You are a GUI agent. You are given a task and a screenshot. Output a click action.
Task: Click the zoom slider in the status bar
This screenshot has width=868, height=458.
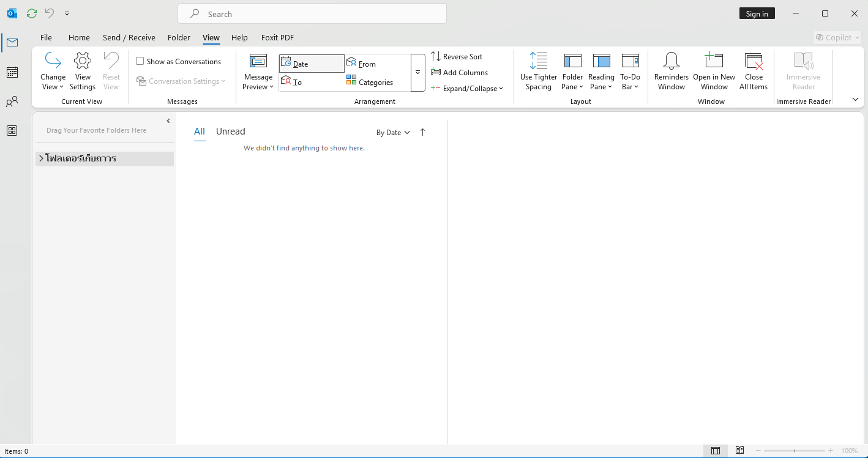tap(795, 451)
